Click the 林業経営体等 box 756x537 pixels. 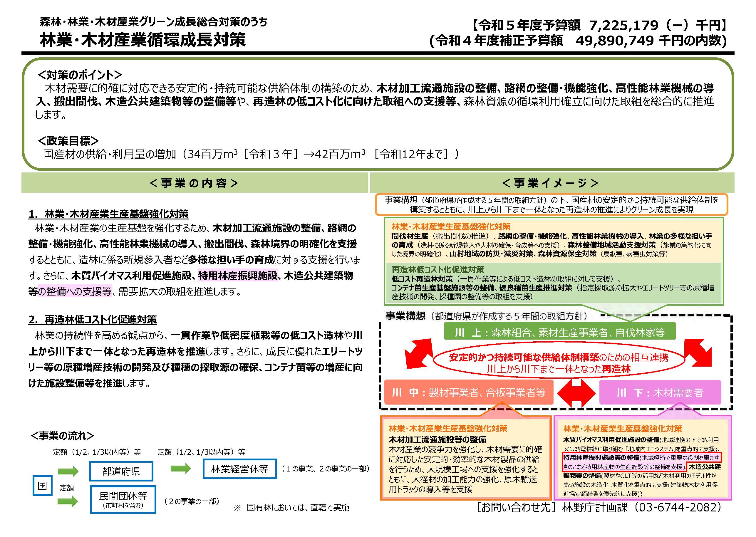pyautogui.click(x=239, y=469)
